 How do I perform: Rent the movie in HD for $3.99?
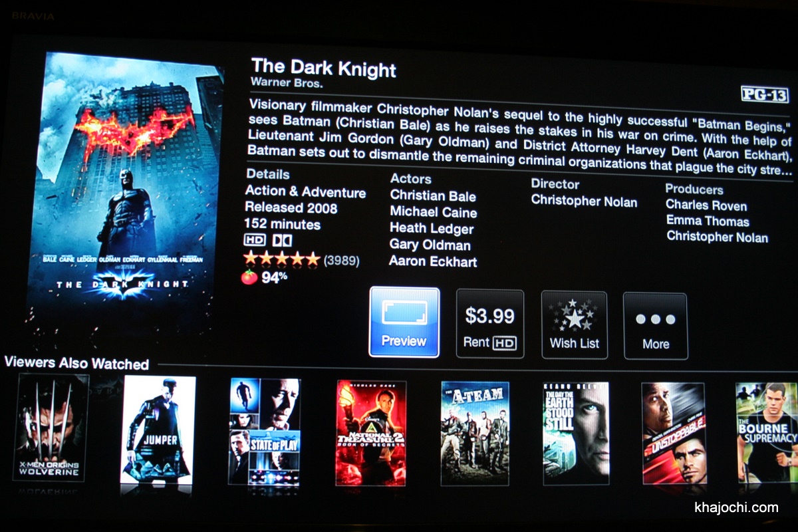(490, 324)
